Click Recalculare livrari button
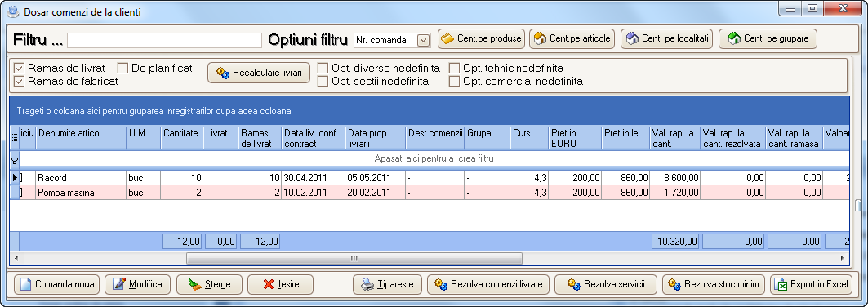This screenshot has width=868, height=307. point(259,73)
